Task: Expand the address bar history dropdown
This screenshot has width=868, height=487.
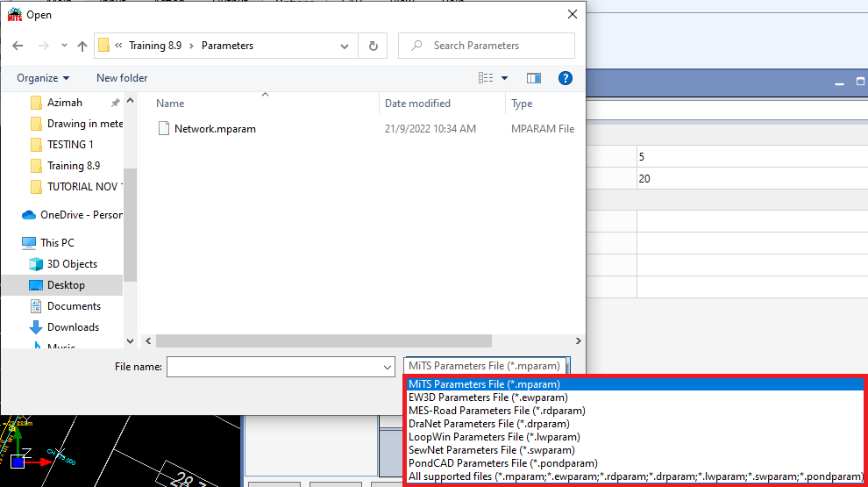Action: coord(345,46)
